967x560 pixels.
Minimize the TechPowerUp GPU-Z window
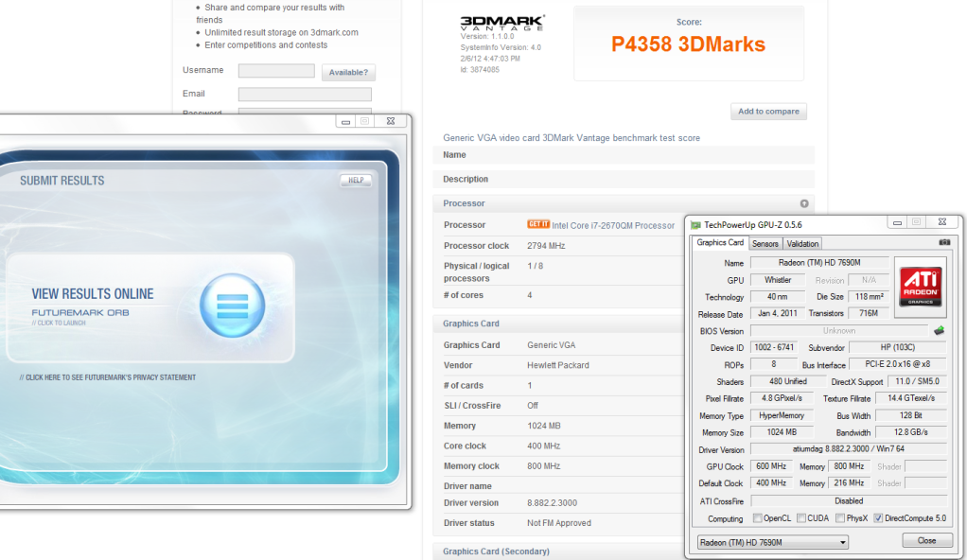coord(897,222)
